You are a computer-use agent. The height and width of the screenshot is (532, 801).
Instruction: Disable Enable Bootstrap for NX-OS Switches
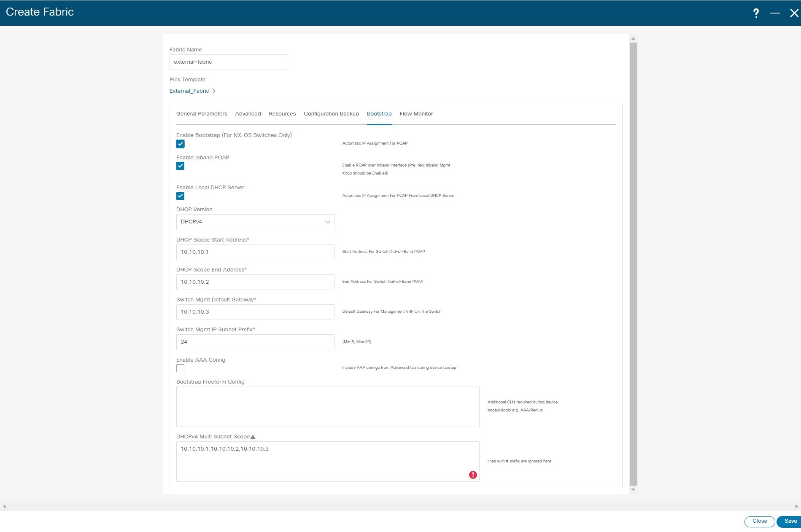click(180, 144)
